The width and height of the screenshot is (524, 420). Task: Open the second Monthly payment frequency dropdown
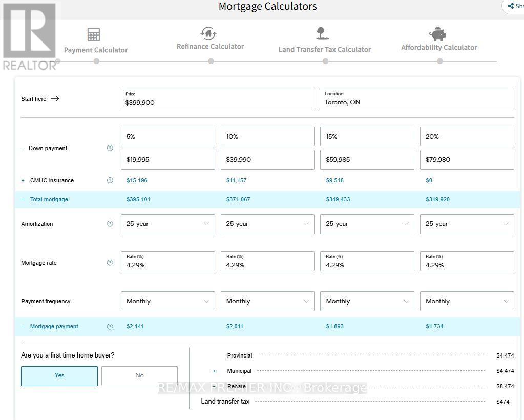tap(267, 301)
